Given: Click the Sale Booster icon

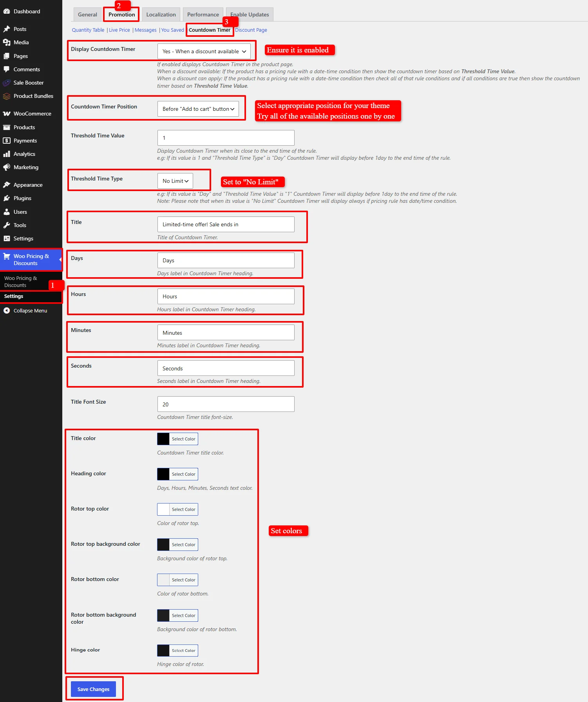Looking at the screenshot, I should tap(7, 83).
